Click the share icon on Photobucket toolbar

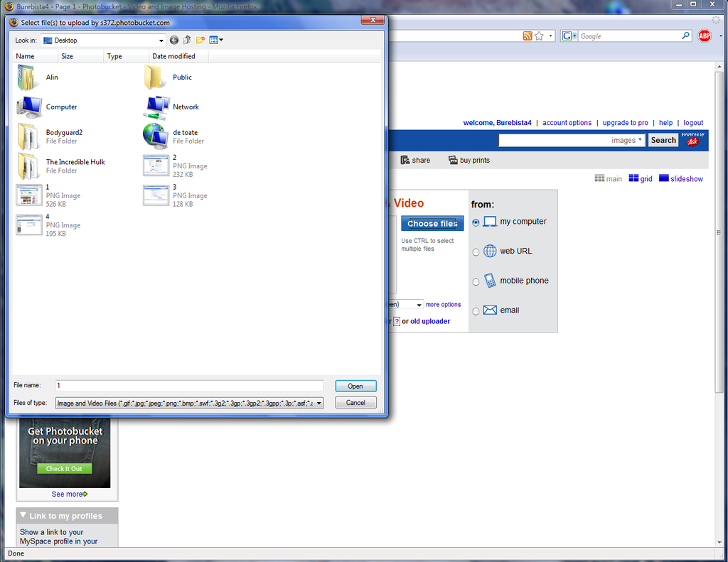405,160
